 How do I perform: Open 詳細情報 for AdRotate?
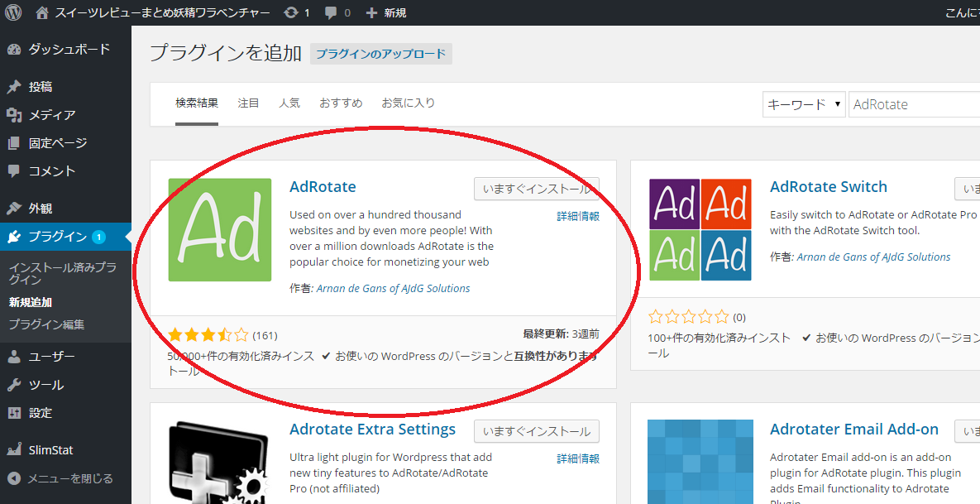click(578, 216)
